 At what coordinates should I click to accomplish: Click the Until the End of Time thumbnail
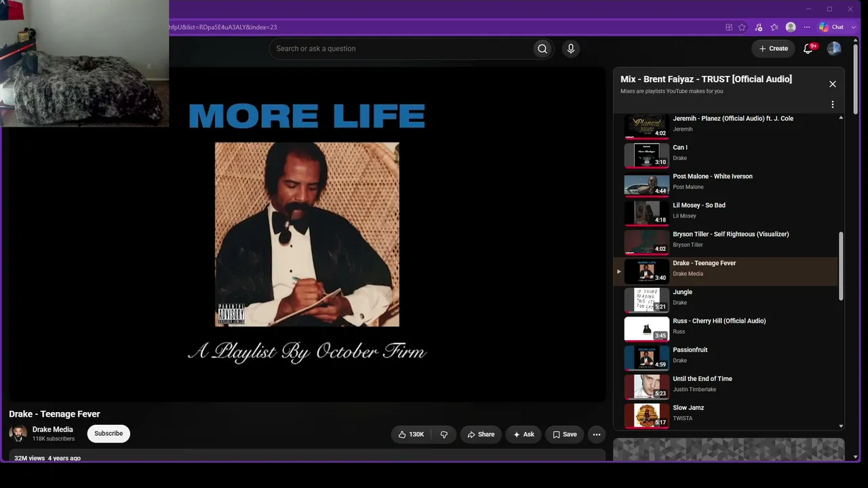(x=646, y=387)
